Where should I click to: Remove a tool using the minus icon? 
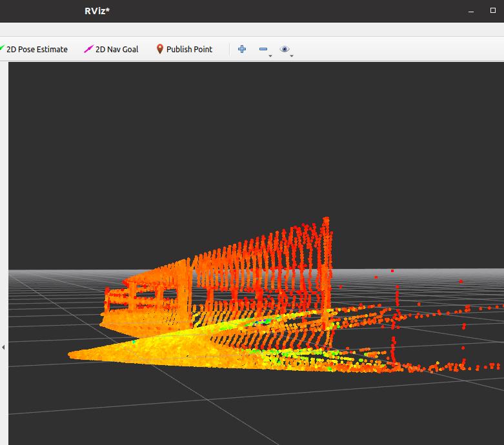(x=263, y=49)
